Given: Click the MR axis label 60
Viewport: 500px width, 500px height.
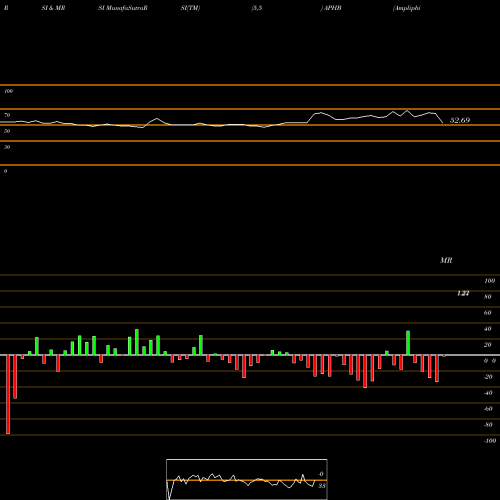Looking at the screenshot, I should pyautogui.click(x=488, y=313).
